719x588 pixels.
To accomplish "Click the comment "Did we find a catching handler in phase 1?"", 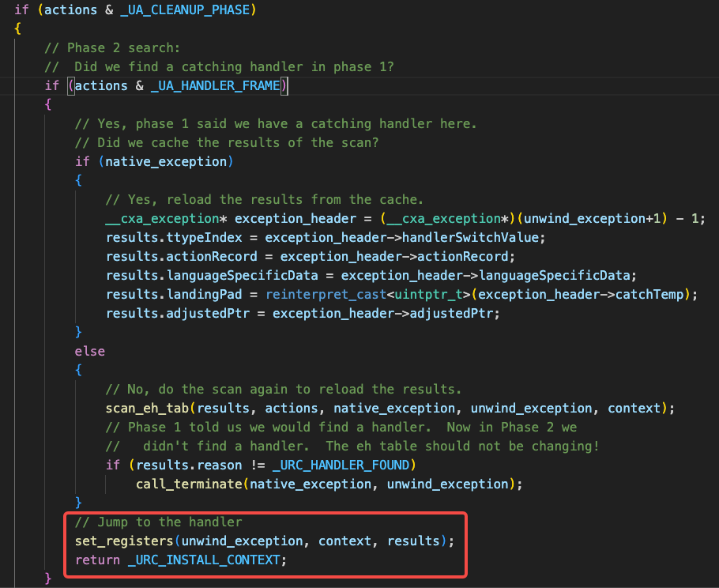I will [219, 67].
